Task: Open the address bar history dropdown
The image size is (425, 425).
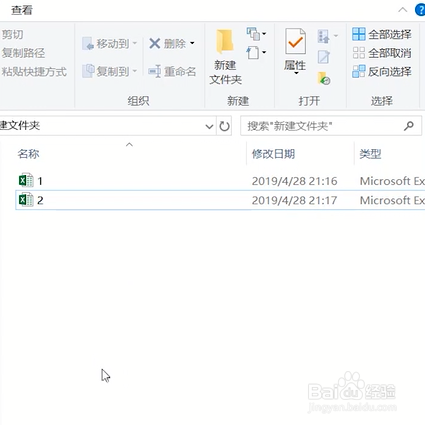Action: point(209,126)
